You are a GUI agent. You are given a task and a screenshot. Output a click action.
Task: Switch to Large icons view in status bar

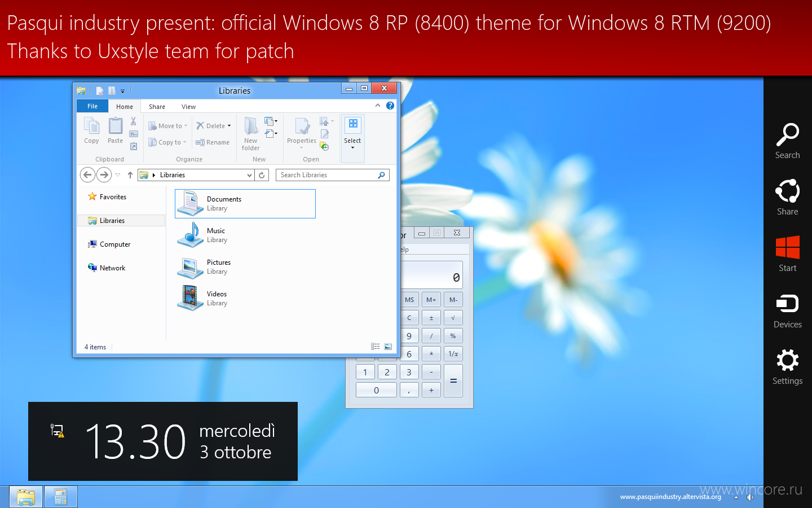[x=388, y=347]
